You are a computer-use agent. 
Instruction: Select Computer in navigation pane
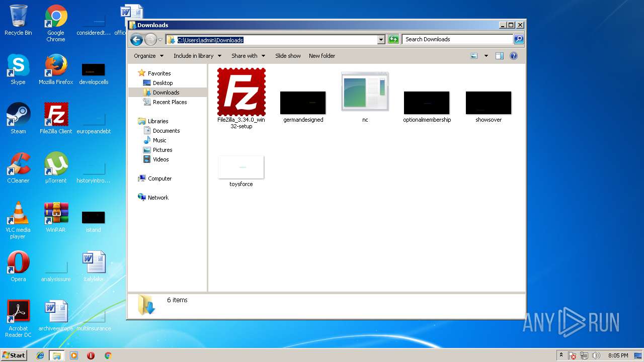pos(154,178)
